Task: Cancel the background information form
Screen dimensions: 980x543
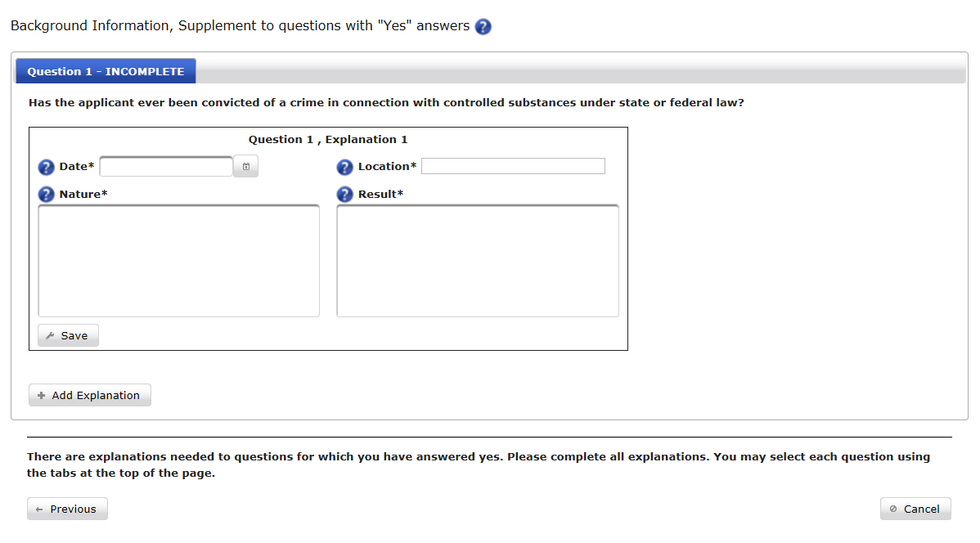Action: coord(915,509)
